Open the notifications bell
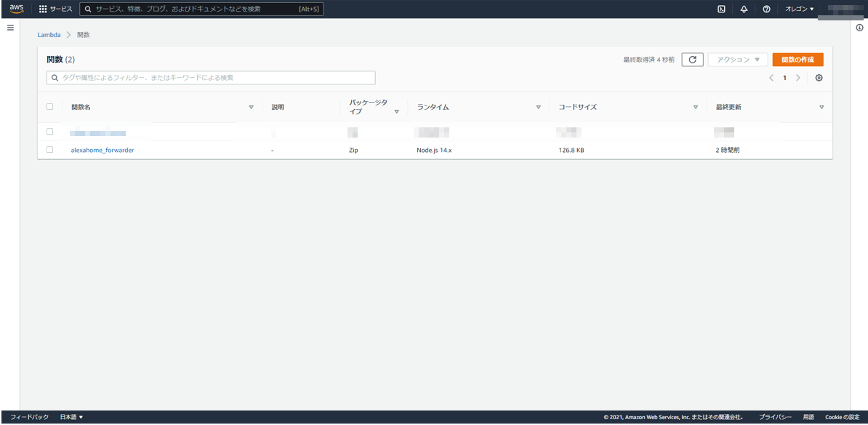This screenshot has height=425, width=868. (744, 9)
